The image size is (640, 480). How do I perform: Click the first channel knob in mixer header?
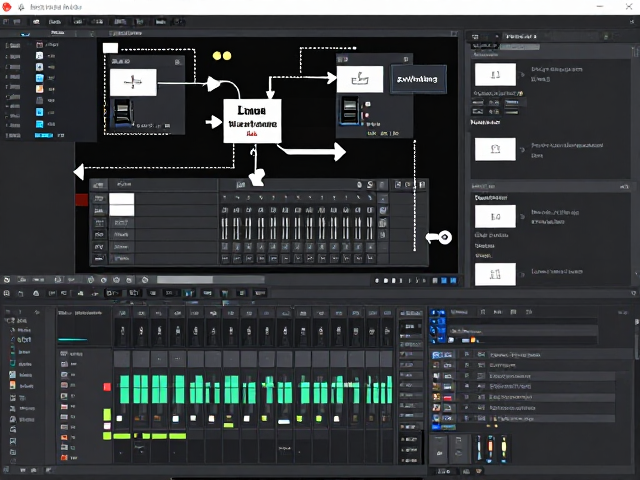pyautogui.click(x=122, y=331)
